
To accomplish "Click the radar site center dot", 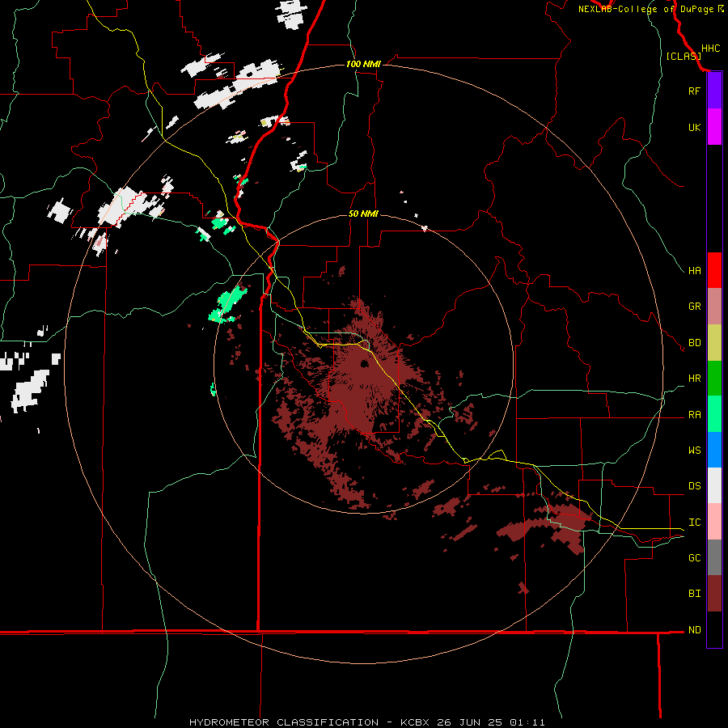I will pos(364,363).
